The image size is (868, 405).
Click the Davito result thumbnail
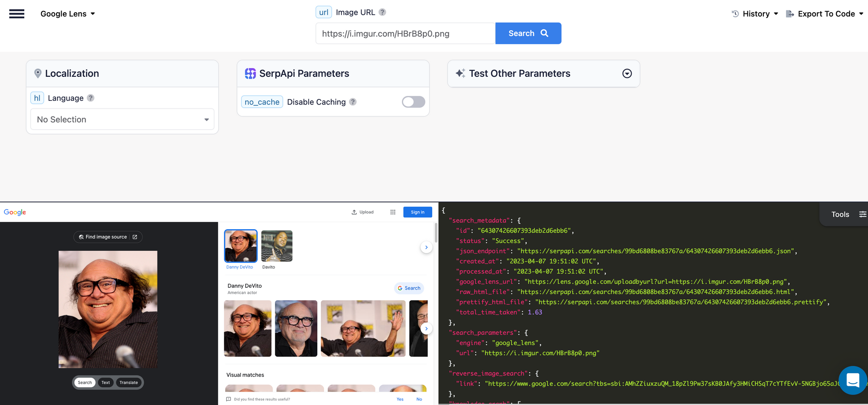click(x=277, y=246)
